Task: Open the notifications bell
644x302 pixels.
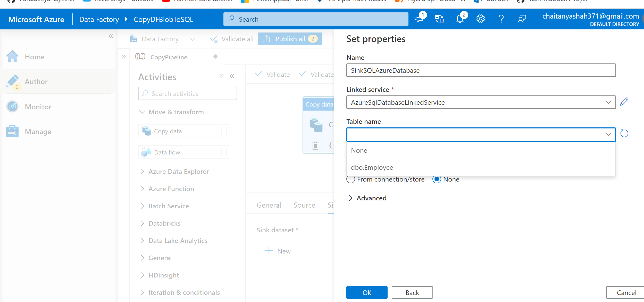Action: [x=460, y=19]
